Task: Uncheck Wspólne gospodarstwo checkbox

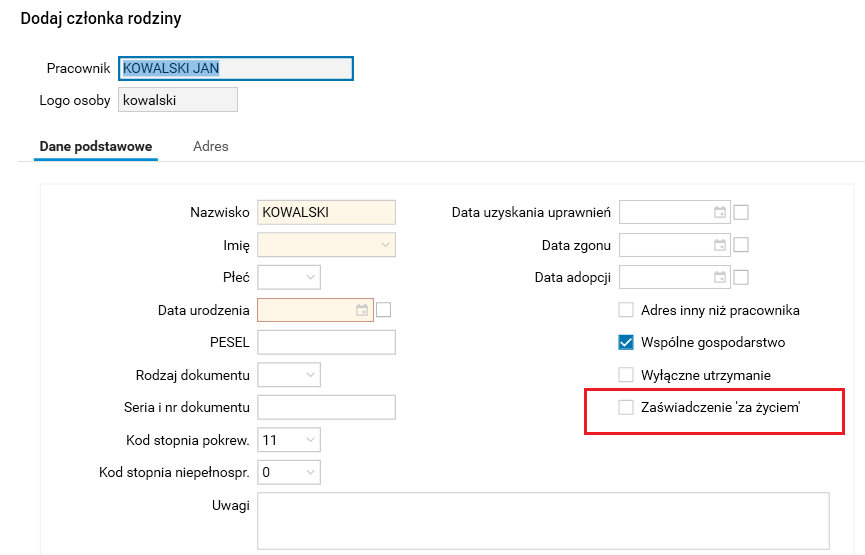Action: coord(626,342)
